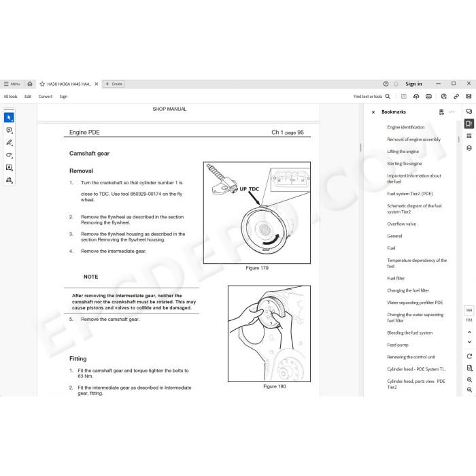
Task: Open All tools
Action: coord(10,97)
